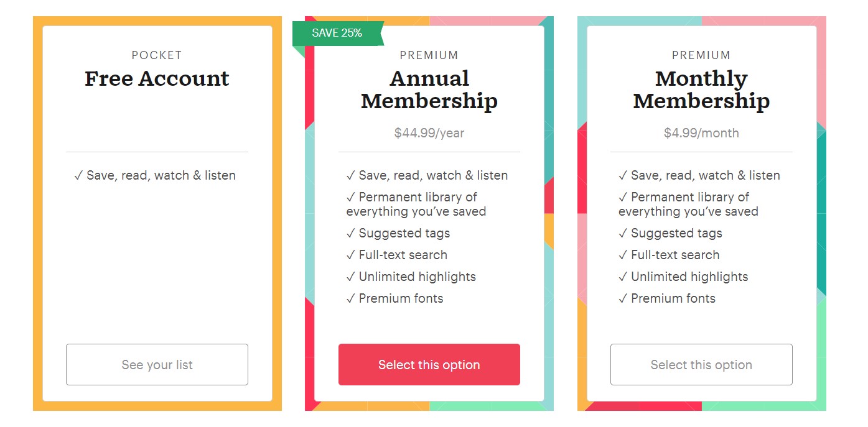
Task: Click Annual plan's "Permanent library" feature text
Action: click(417, 204)
